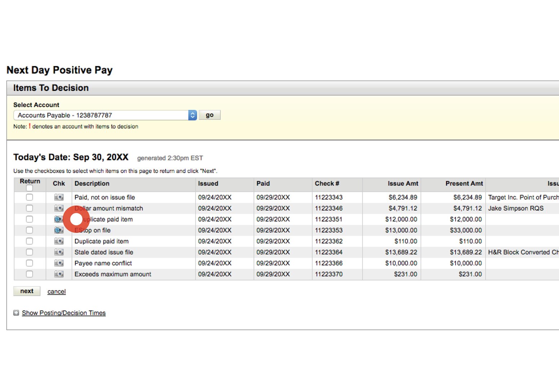Open the e-check icon for 'Duplicate paid item'
The height and width of the screenshot is (392, 559).
[x=58, y=219]
